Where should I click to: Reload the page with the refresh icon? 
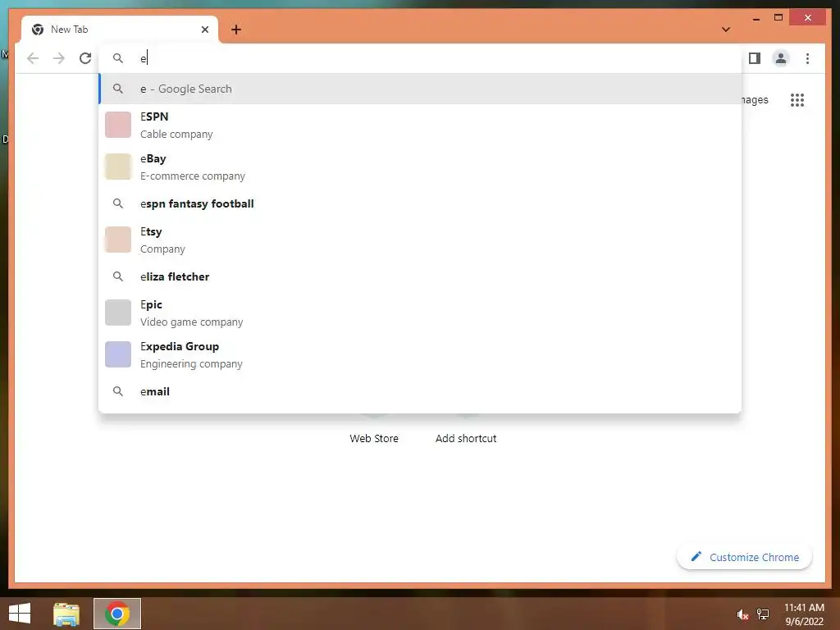[85, 58]
